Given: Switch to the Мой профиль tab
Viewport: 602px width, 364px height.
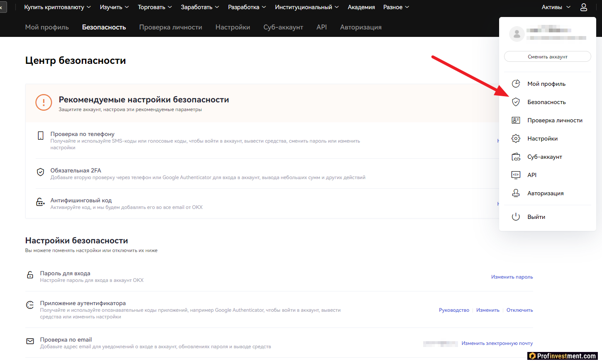Looking at the screenshot, I should click(x=47, y=27).
